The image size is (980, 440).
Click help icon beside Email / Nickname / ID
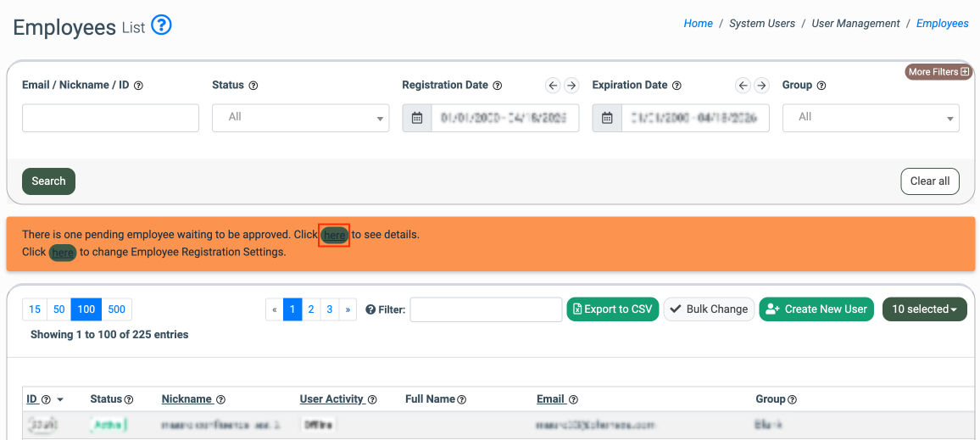coord(138,86)
